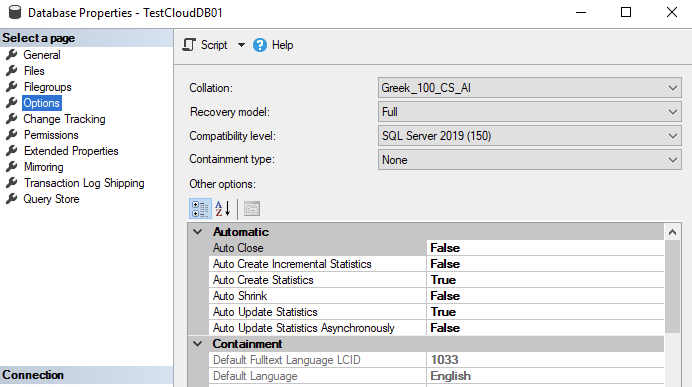
Task: Select the Auto Update Statistics value True
Action: [x=545, y=312]
